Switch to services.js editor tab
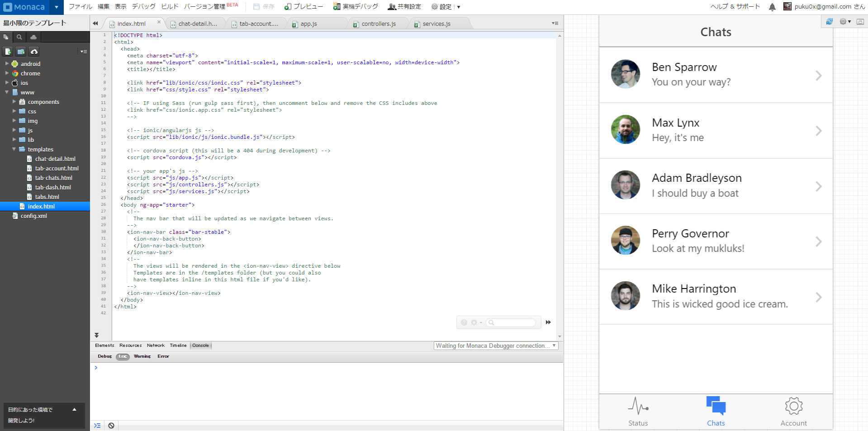Screen dimensions: 868x431 [x=436, y=24]
